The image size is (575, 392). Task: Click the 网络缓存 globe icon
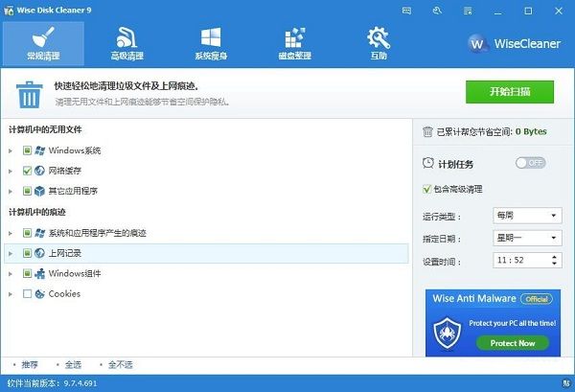coord(39,171)
